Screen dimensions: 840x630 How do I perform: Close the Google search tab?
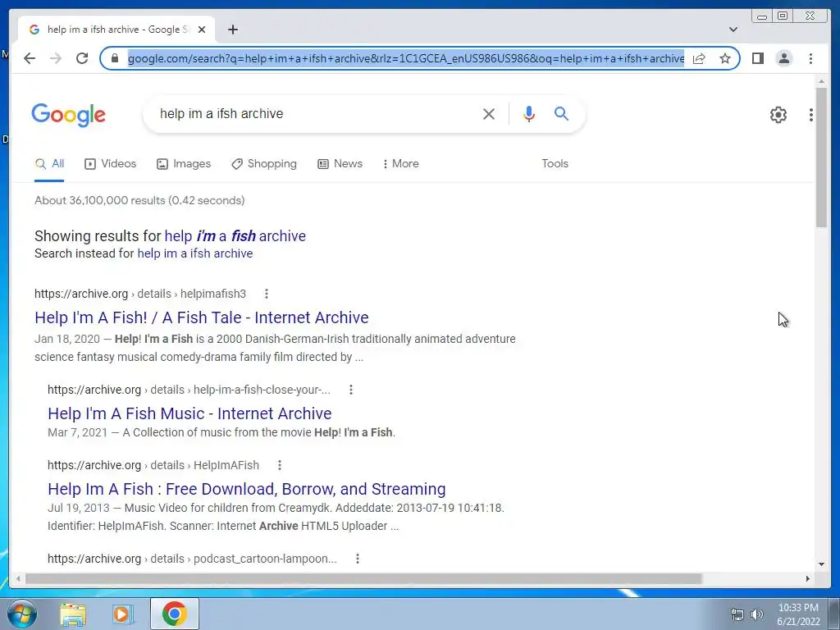(202, 30)
